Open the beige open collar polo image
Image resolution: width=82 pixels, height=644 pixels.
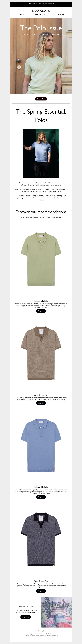41,353
